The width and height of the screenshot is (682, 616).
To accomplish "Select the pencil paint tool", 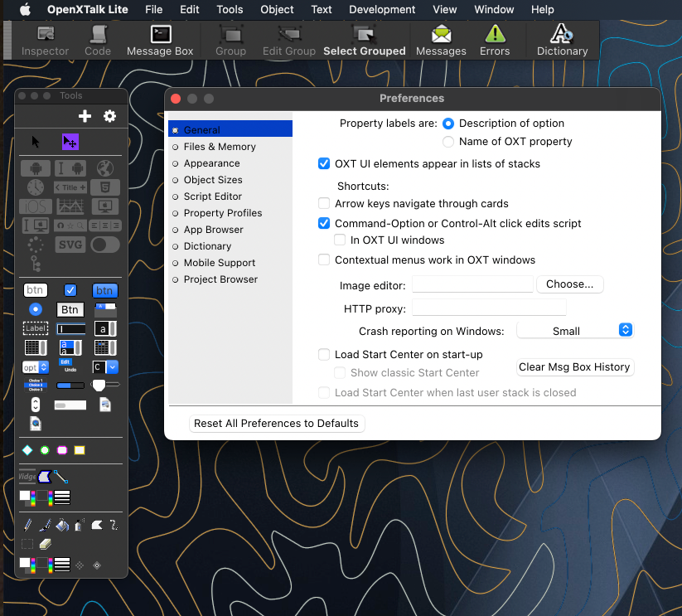I will pos(27,526).
